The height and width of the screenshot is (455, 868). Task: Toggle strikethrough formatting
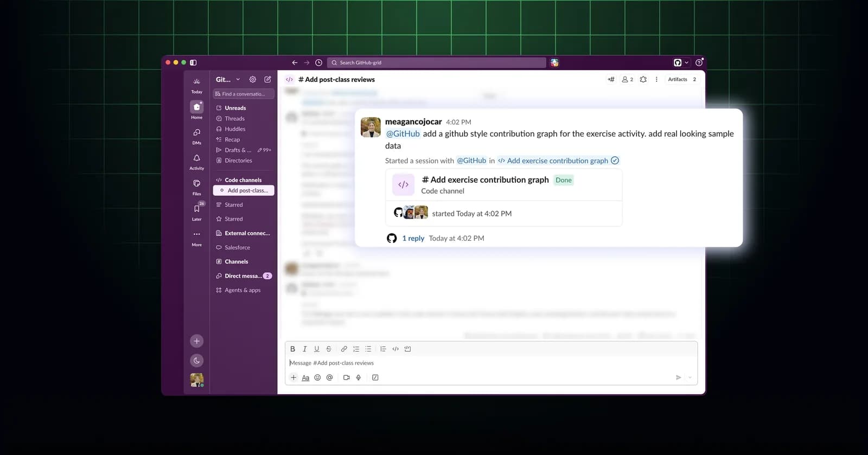point(329,349)
